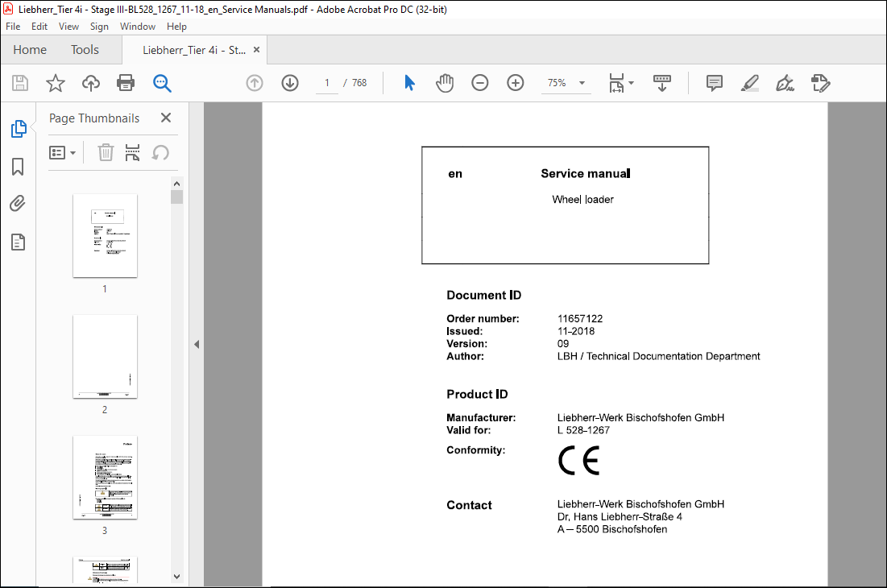Click the upload to cloud icon
Viewport: 887px width, 588px height.
click(90, 83)
